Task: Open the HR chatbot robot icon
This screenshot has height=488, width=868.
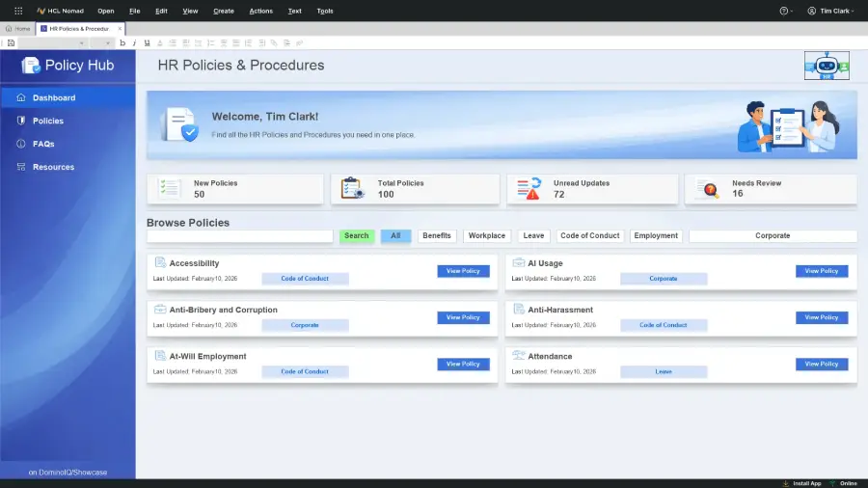Action: [x=826, y=66]
